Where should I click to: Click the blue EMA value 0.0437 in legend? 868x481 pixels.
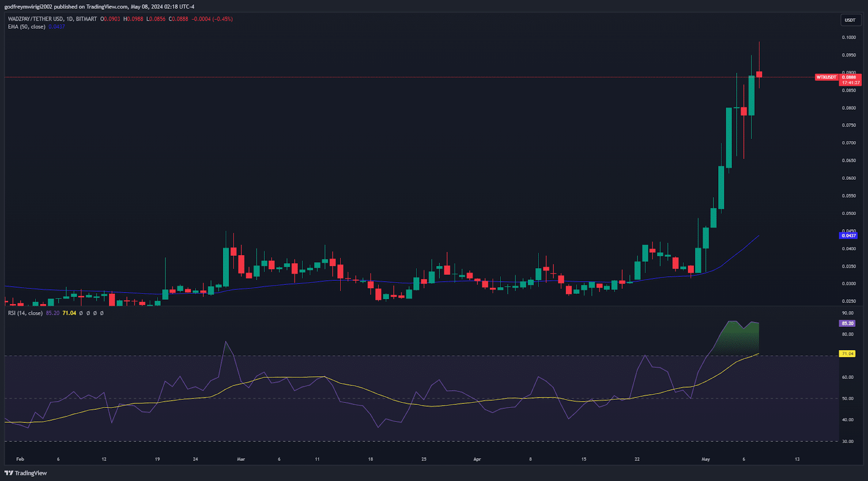tap(56, 27)
